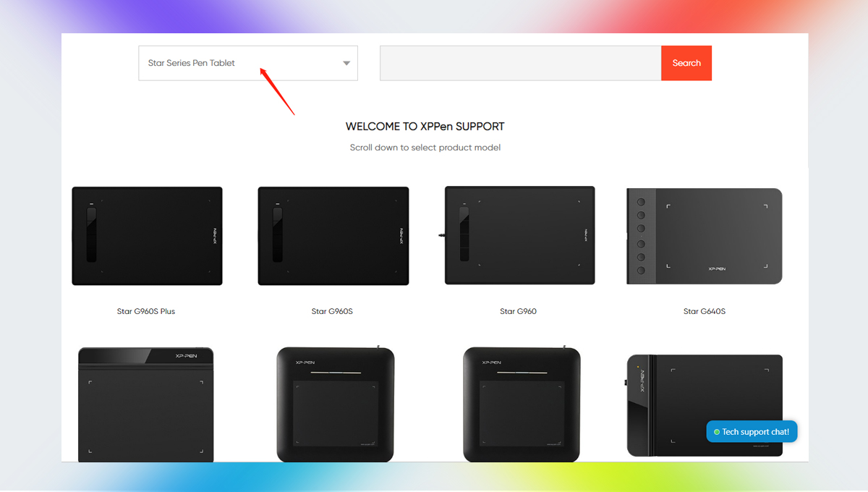Open the Tech support chat bubble

point(752,432)
